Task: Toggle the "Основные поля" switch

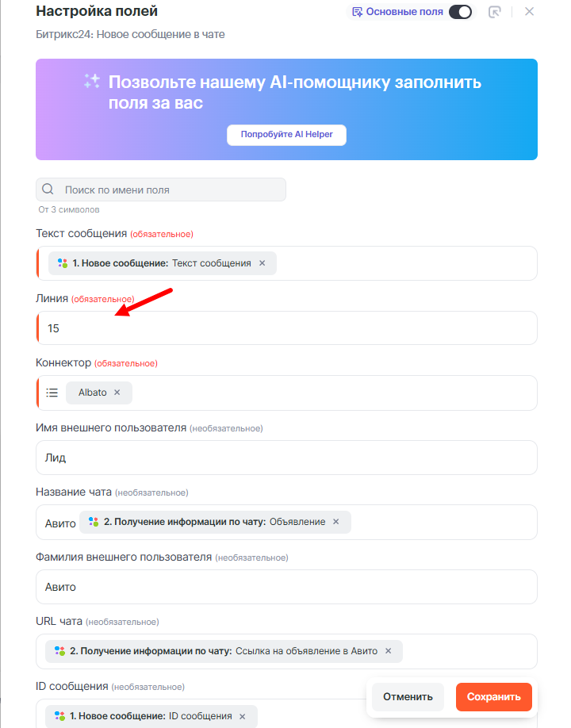Action: pos(460,12)
